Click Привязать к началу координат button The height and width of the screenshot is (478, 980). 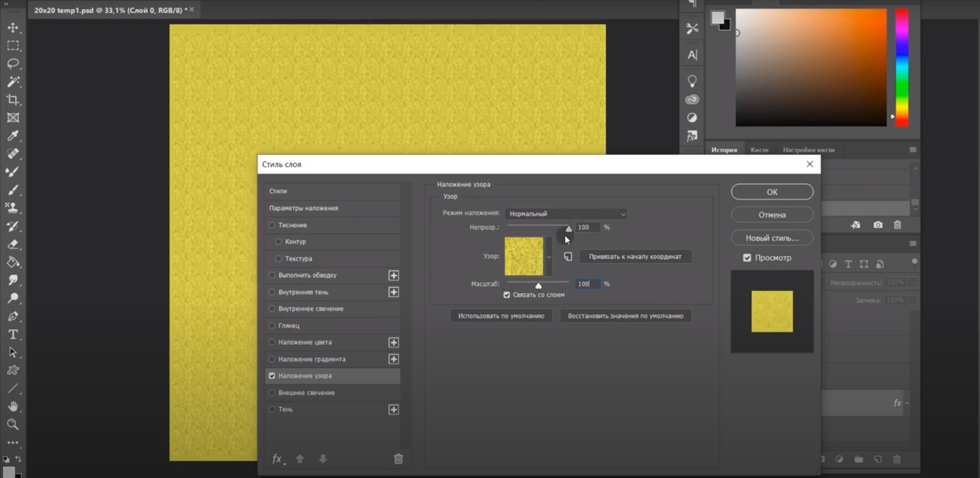tap(635, 256)
